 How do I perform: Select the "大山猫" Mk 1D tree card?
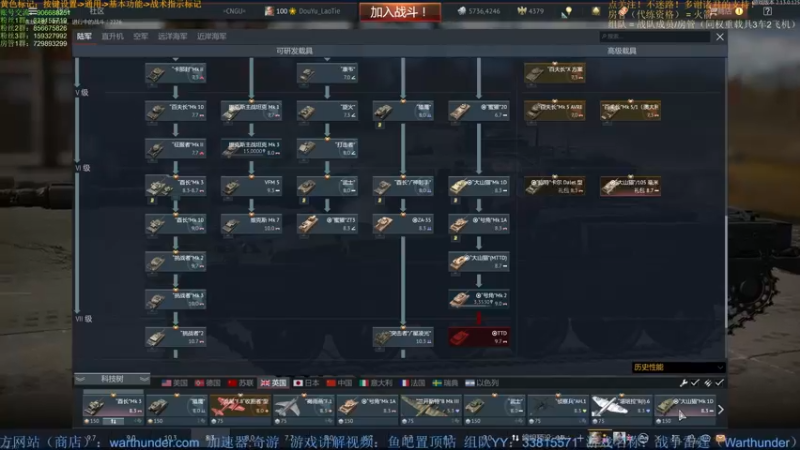[479, 186]
